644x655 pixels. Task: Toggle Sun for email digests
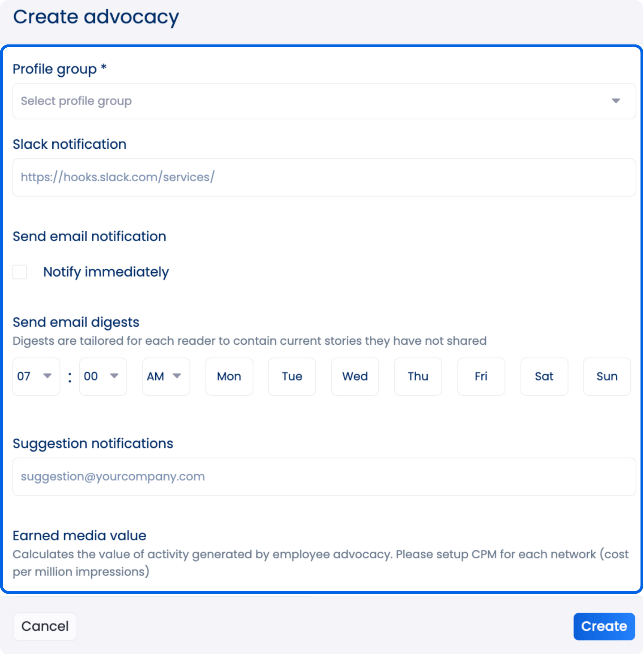tap(607, 377)
